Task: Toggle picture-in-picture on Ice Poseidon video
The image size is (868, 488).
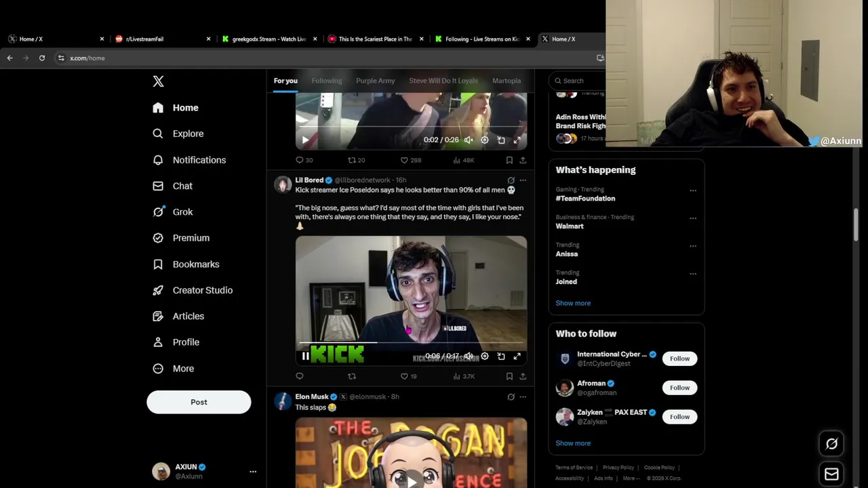Action: (501, 356)
